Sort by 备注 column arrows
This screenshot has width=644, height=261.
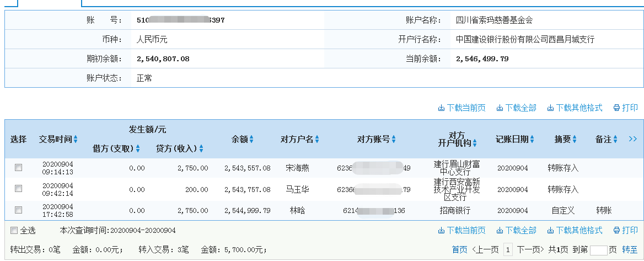click(x=615, y=140)
